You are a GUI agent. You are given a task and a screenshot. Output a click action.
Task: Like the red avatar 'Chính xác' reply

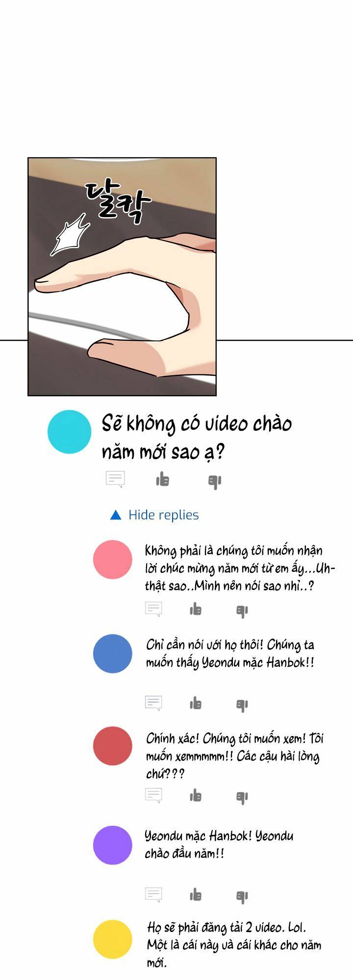tap(196, 795)
